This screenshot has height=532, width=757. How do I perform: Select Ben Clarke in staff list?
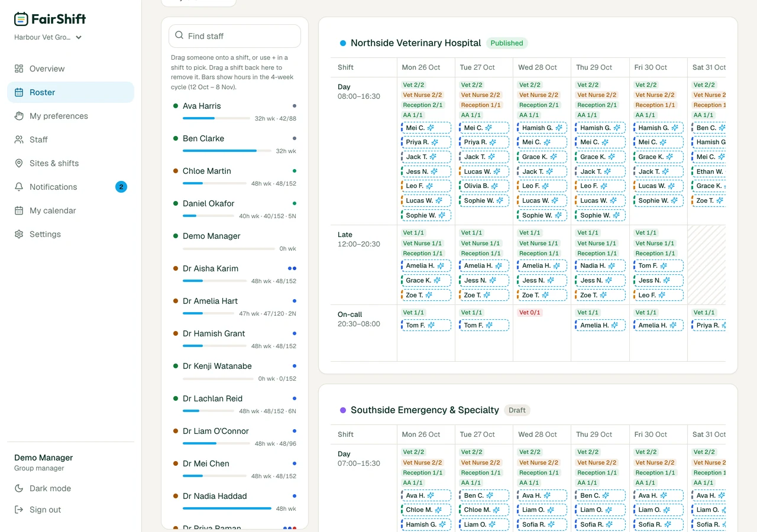click(x=235, y=144)
